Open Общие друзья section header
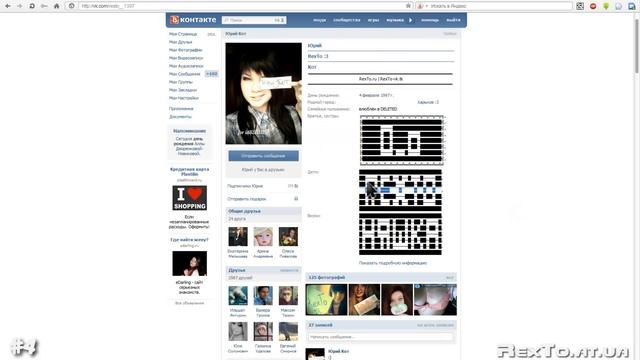 263,211
